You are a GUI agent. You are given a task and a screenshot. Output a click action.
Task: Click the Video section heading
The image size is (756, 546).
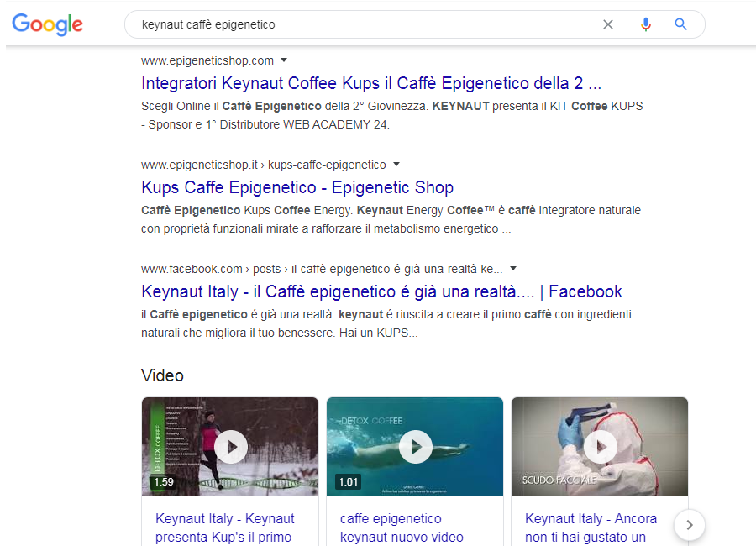pyautogui.click(x=162, y=375)
